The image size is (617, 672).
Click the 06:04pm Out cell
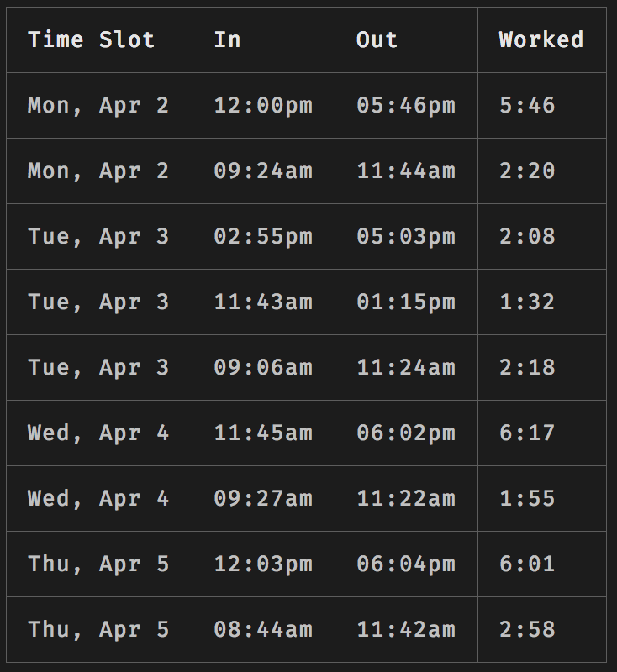(406, 564)
